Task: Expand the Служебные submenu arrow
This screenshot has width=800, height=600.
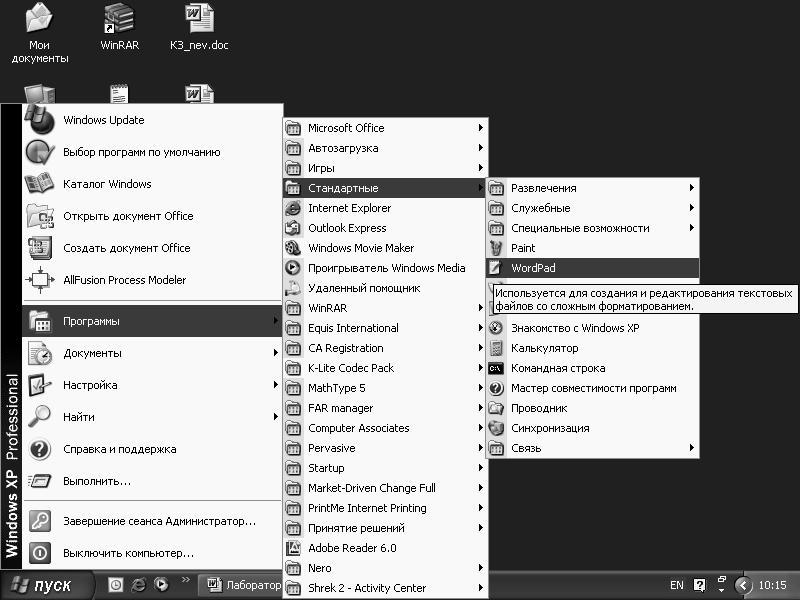Action: point(692,208)
